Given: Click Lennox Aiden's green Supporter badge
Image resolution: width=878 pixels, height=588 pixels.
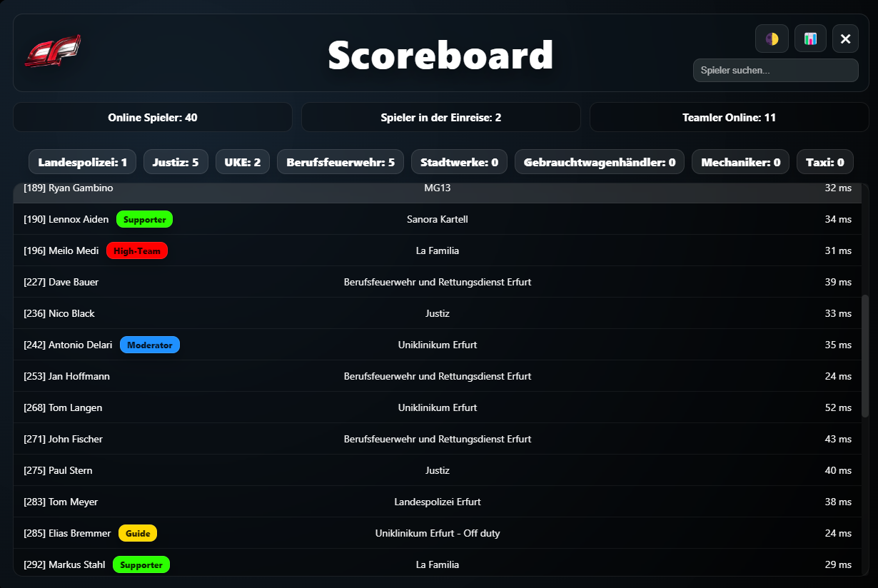Looking at the screenshot, I should point(145,220).
